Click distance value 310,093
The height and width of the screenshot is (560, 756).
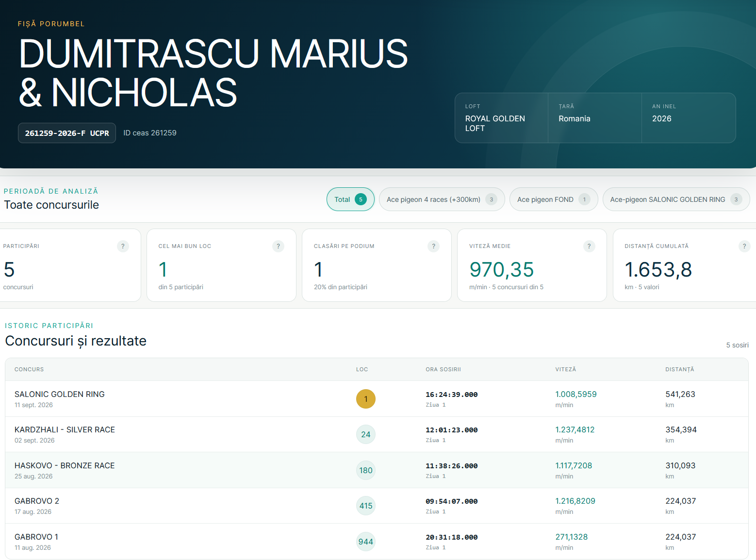(x=680, y=465)
